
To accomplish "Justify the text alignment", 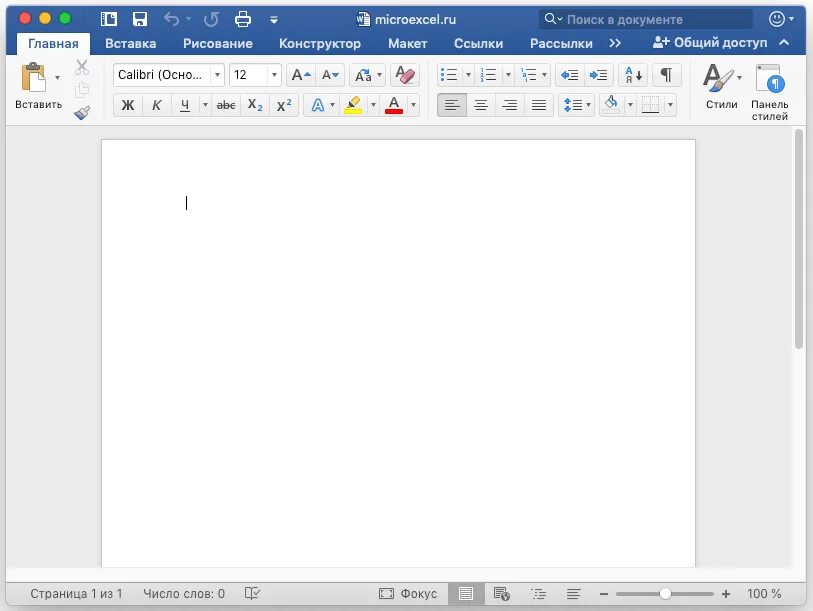I will coord(539,105).
